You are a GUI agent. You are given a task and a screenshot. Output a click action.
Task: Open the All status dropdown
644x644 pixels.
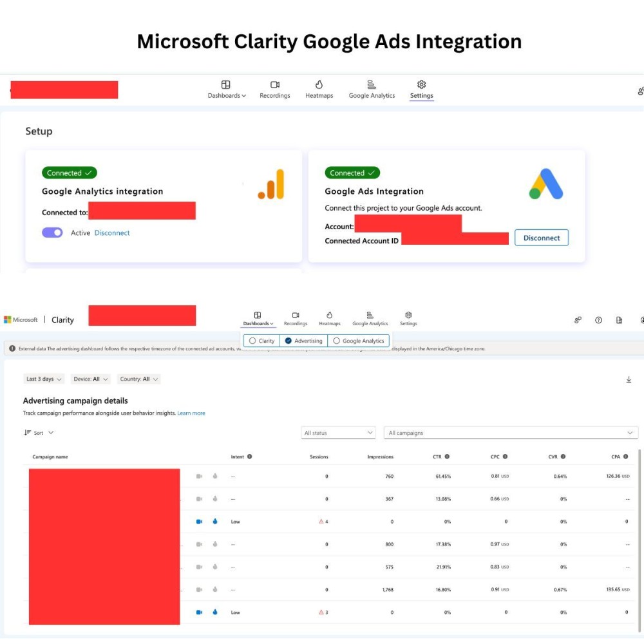tap(338, 433)
